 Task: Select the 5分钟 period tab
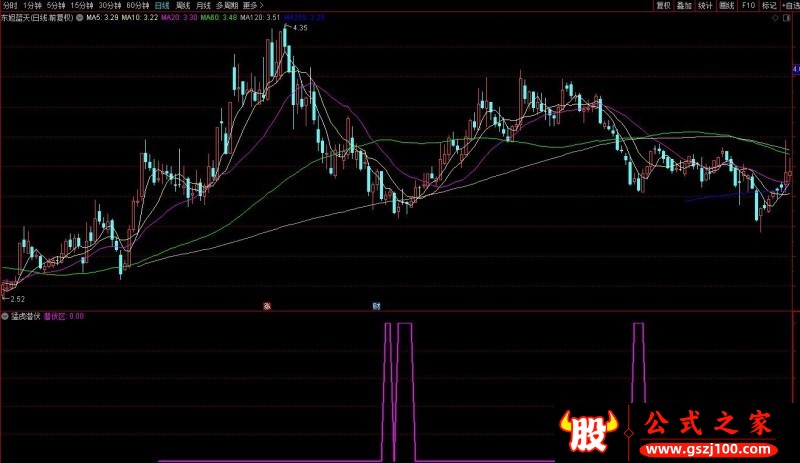coord(56,6)
